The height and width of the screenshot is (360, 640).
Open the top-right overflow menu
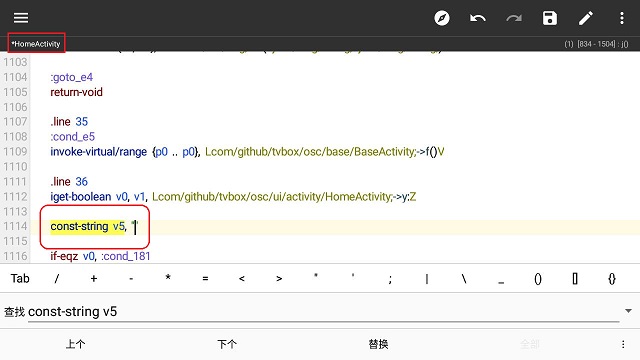click(622, 18)
